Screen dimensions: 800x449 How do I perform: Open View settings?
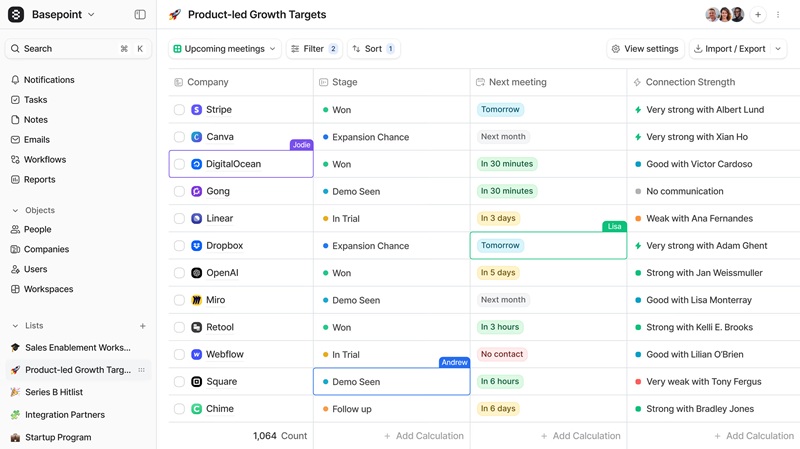(644, 49)
